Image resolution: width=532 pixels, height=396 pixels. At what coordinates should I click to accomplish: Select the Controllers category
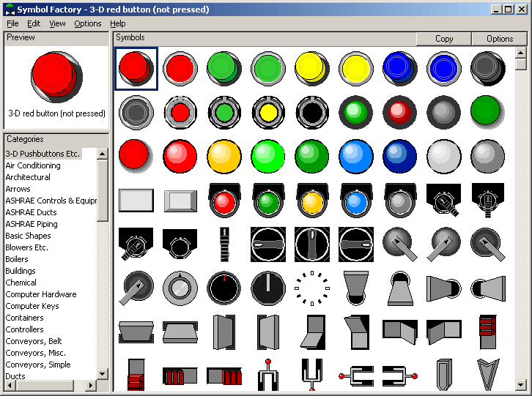coord(24,329)
